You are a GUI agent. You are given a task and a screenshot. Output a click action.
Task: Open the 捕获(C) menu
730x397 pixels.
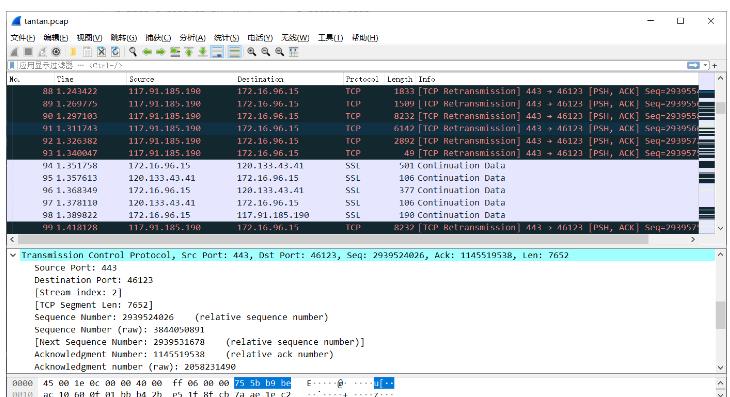pyautogui.click(x=158, y=38)
